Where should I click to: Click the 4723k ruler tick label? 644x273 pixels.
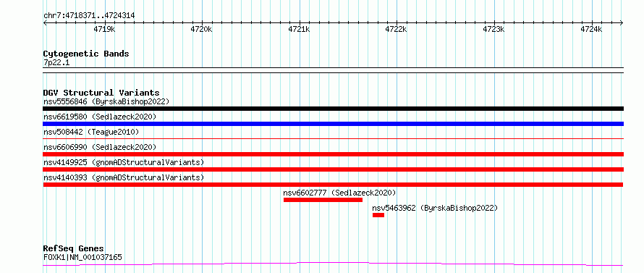click(493, 29)
